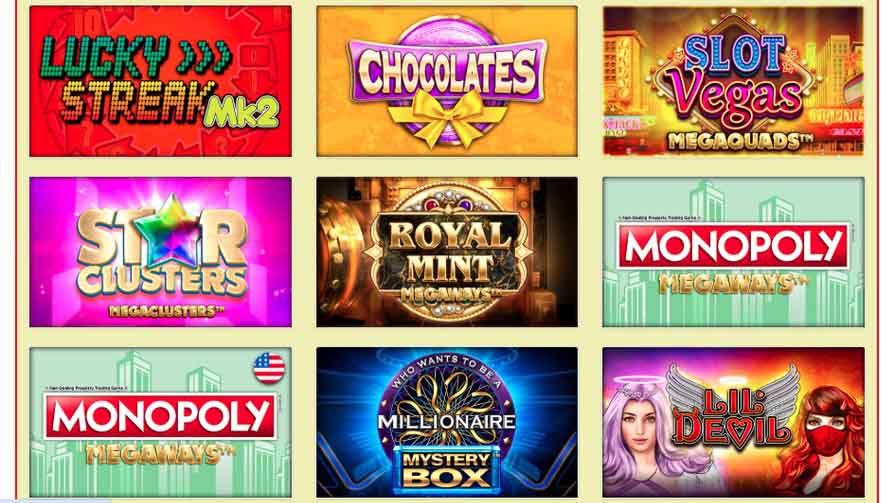The height and width of the screenshot is (503, 895).
Task: Open Monopoly Megaways tile without the flag badge
Action: click(x=733, y=252)
